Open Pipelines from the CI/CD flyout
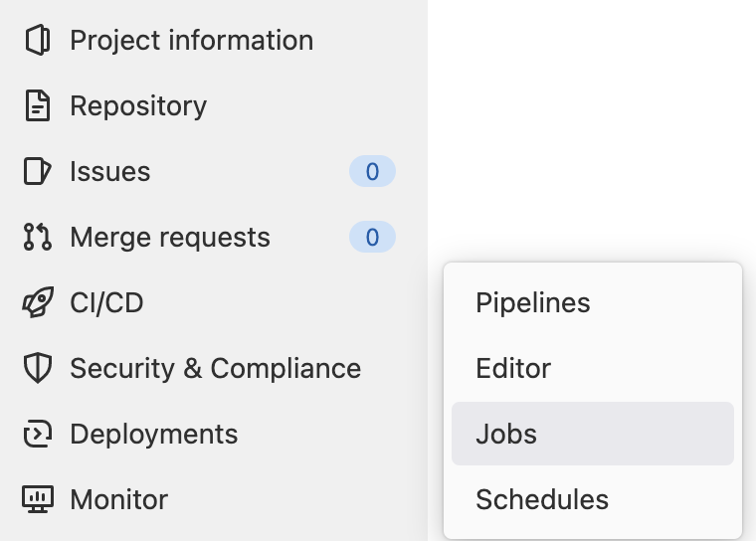The width and height of the screenshot is (756, 541). (533, 303)
